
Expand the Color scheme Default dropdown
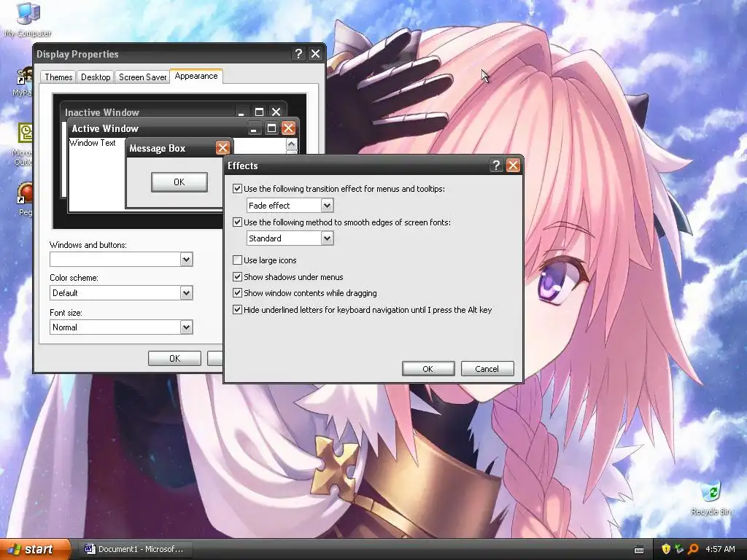click(x=186, y=293)
